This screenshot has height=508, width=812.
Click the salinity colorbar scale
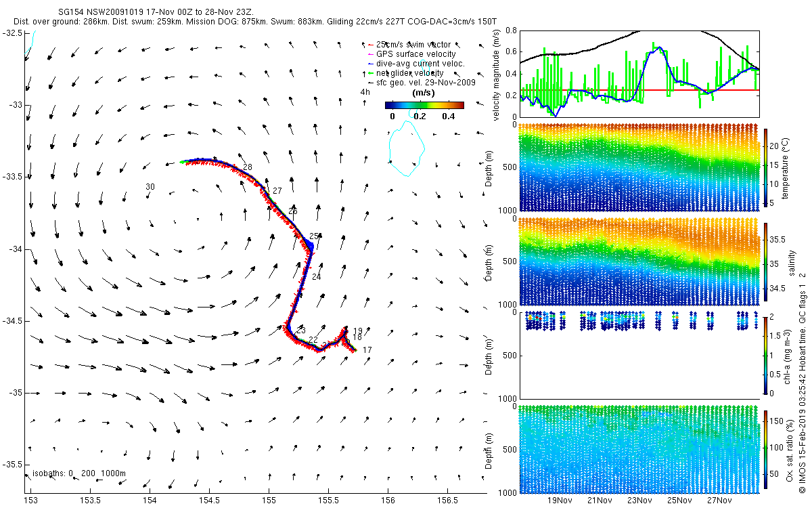click(x=766, y=263)
